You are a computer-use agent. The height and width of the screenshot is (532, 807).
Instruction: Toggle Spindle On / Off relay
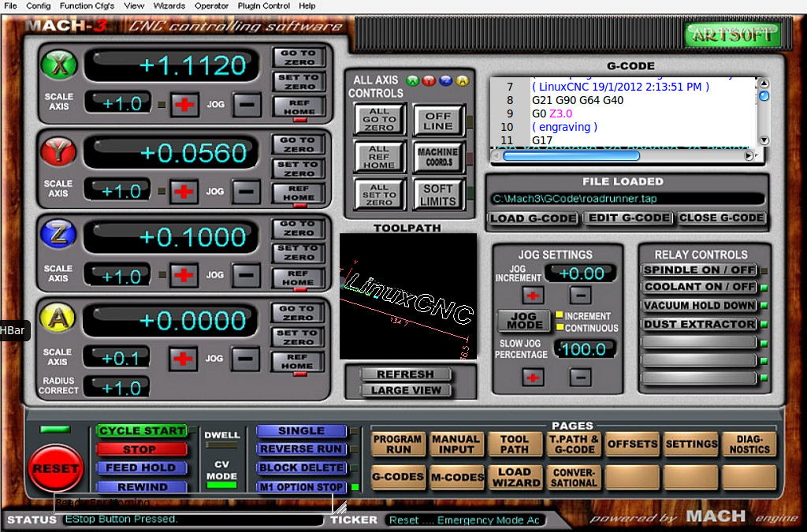point(700,270)
